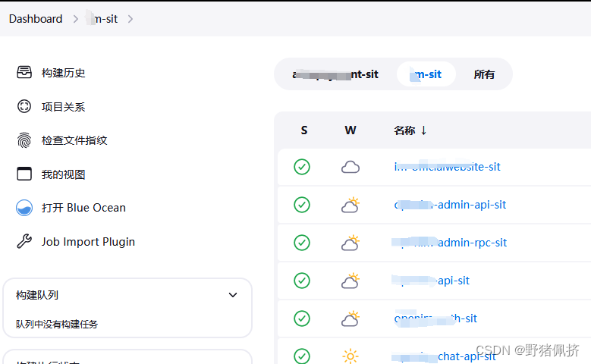This screenshot has width=591, height=364.
Task: Click cloudy weather icon of website-sit job
Action: point(351,167)
